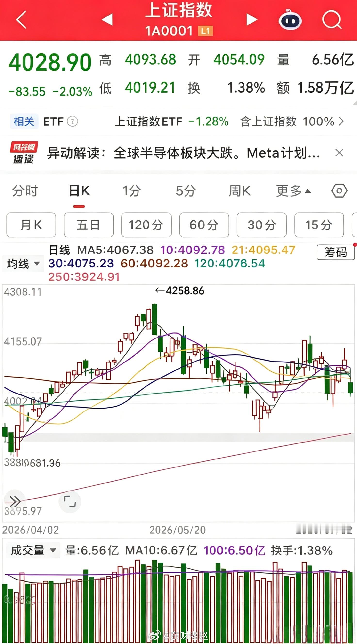Tap the 2026/05/20 date label
The image size is (357, 644).
pyautogui.click(x=178, y=530)
